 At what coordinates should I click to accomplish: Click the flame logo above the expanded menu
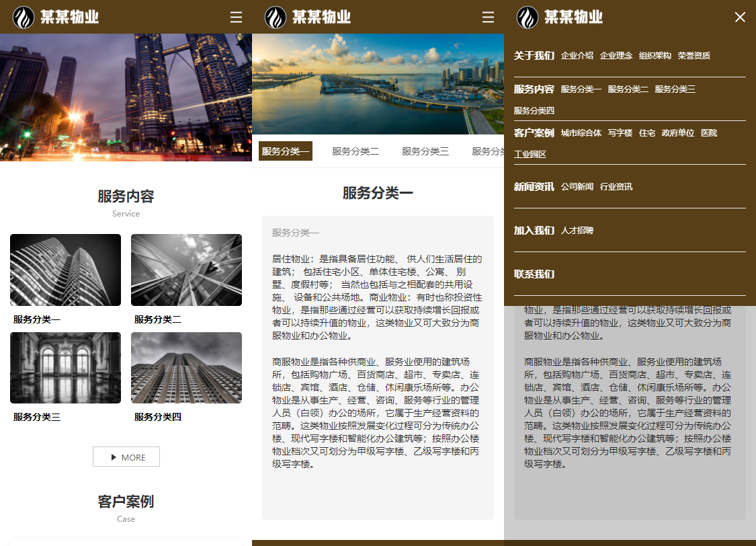coord(528,17)
